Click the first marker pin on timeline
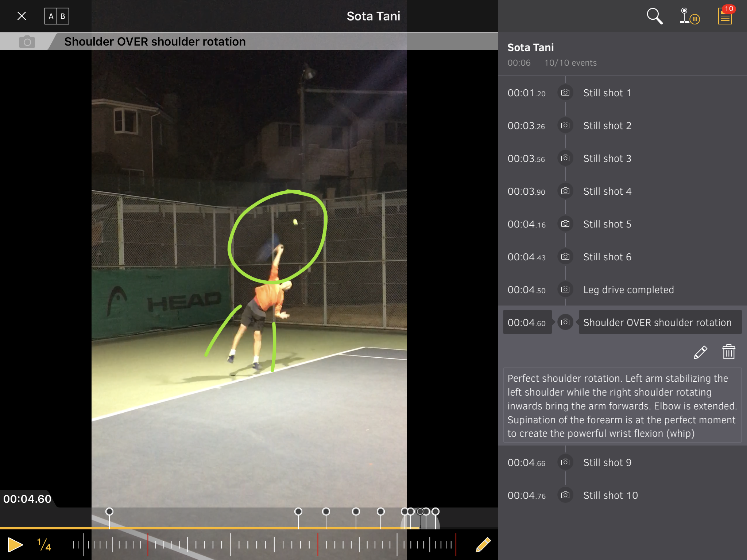Screen dimensions: 747x560 point(109,512)
